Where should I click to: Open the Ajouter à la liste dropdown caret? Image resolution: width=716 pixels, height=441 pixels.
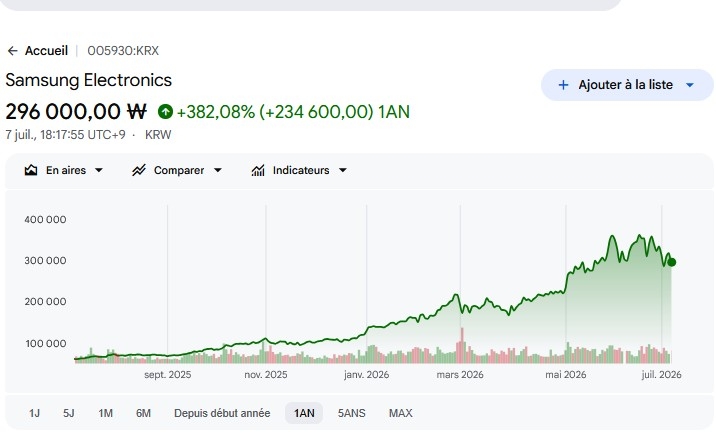coord(690,85)
